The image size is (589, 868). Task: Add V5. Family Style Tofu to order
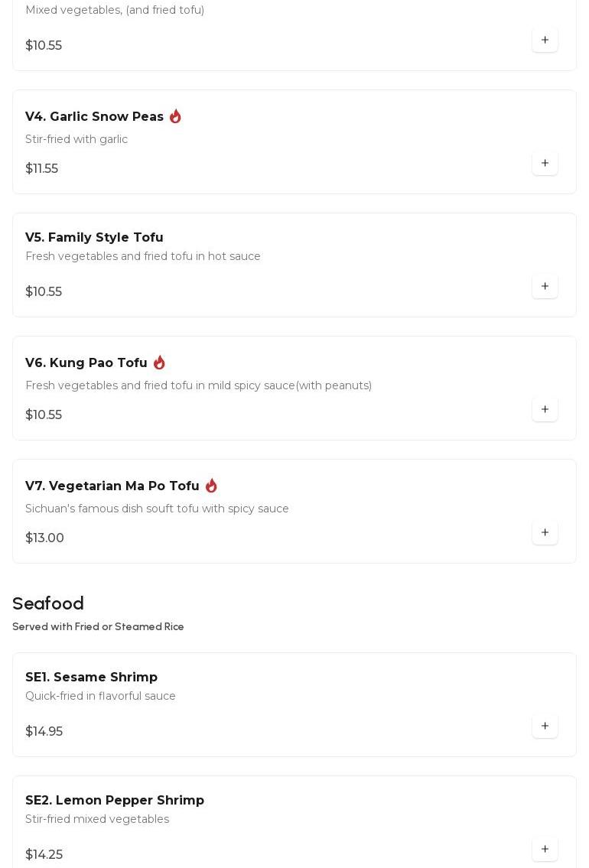click(x=545, y=286)
